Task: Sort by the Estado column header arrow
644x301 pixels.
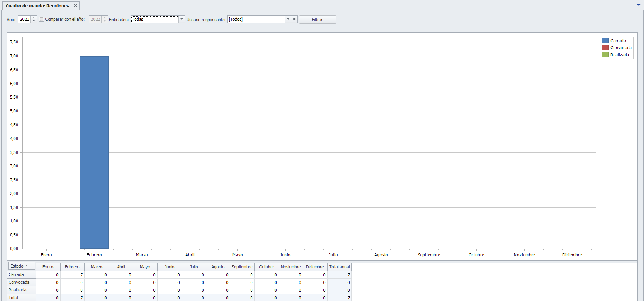Action: [27, 266]
